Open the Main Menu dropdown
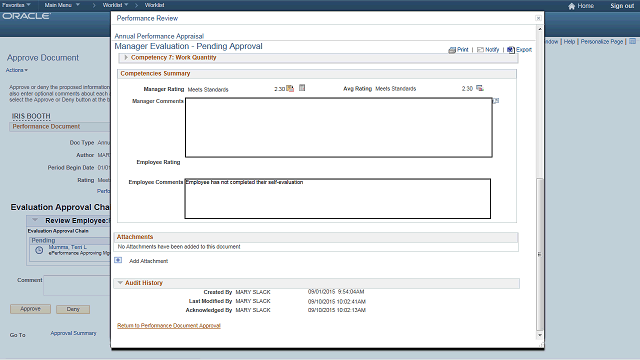Screen dimensions: 640x360 coord(62,5)
